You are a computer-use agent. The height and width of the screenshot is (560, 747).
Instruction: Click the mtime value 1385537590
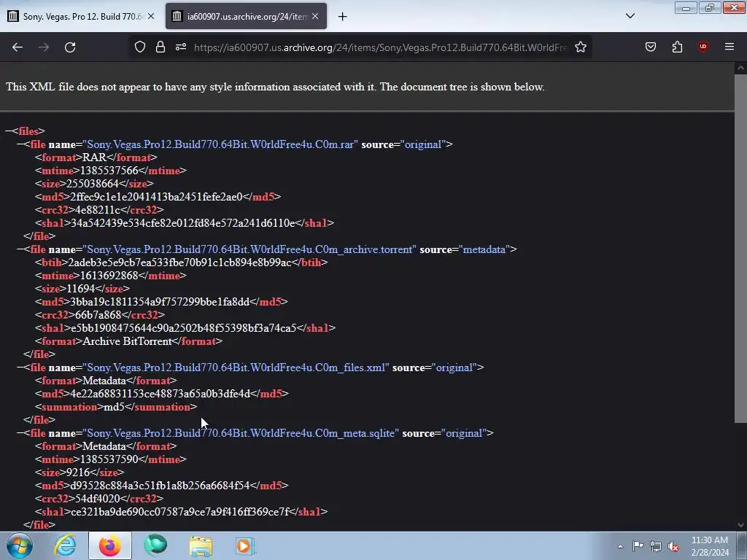tap(109, 459)
